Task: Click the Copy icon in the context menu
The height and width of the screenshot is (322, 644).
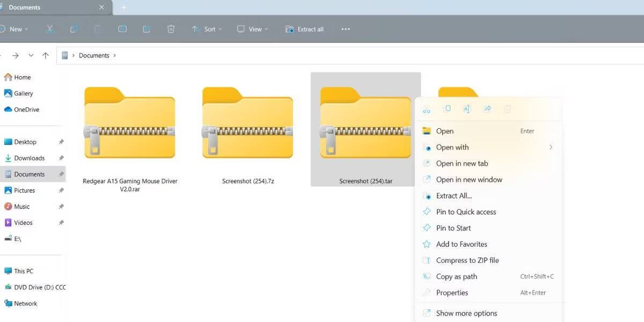Action: coord(448,109)
